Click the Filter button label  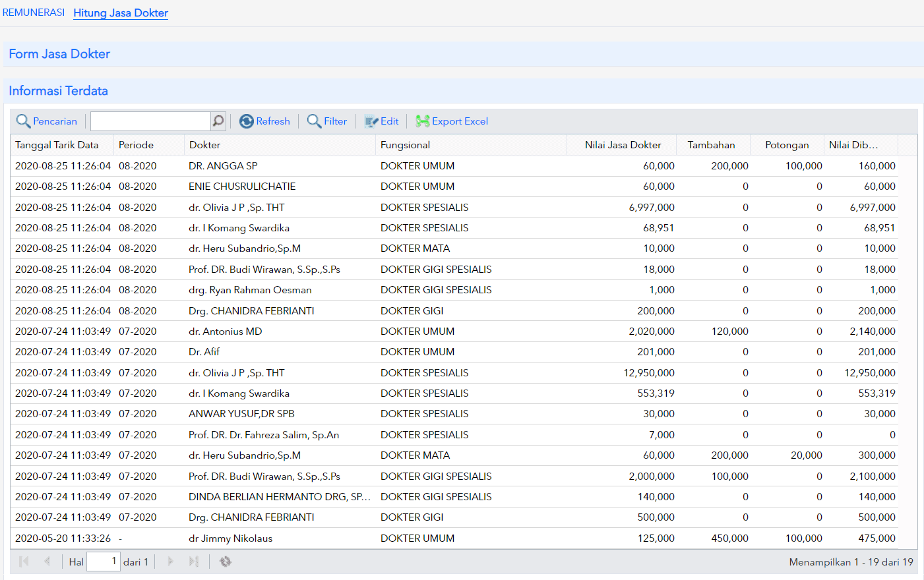point(335,121)
